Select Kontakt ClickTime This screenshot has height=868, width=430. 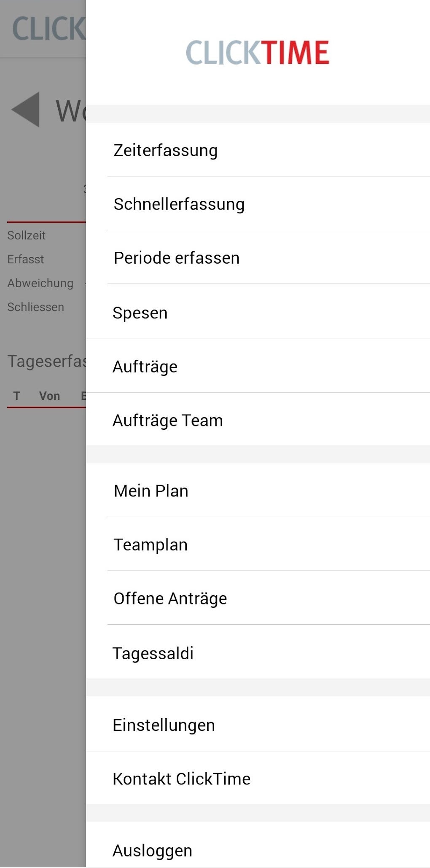coord(181,778)
